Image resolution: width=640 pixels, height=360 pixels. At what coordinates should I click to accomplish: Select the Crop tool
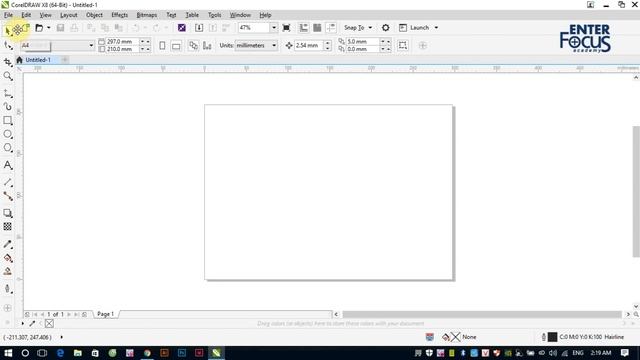pos(8,62)
